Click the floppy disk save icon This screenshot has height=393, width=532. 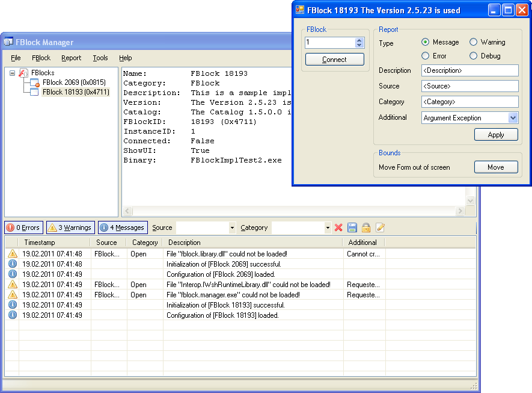[x=352, y=227]
